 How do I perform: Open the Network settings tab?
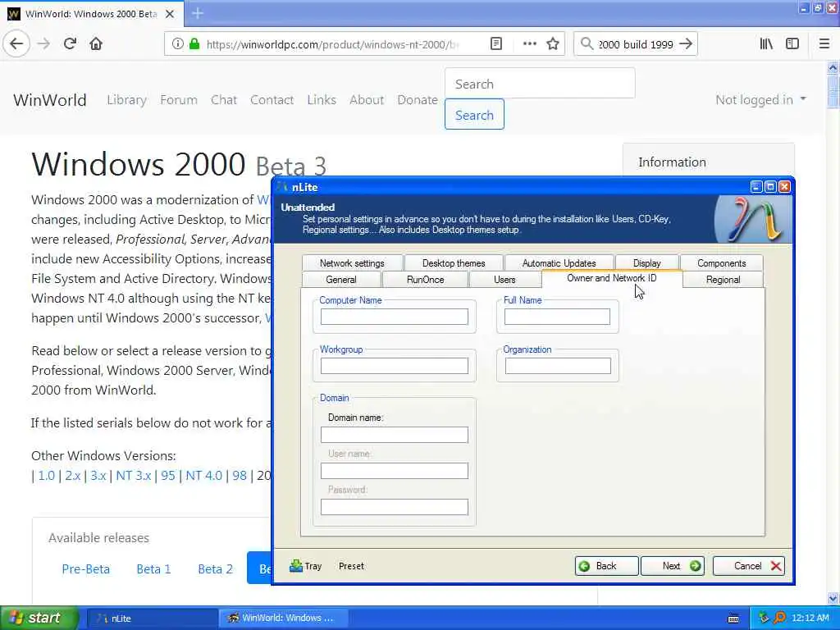tap(352, 263)
